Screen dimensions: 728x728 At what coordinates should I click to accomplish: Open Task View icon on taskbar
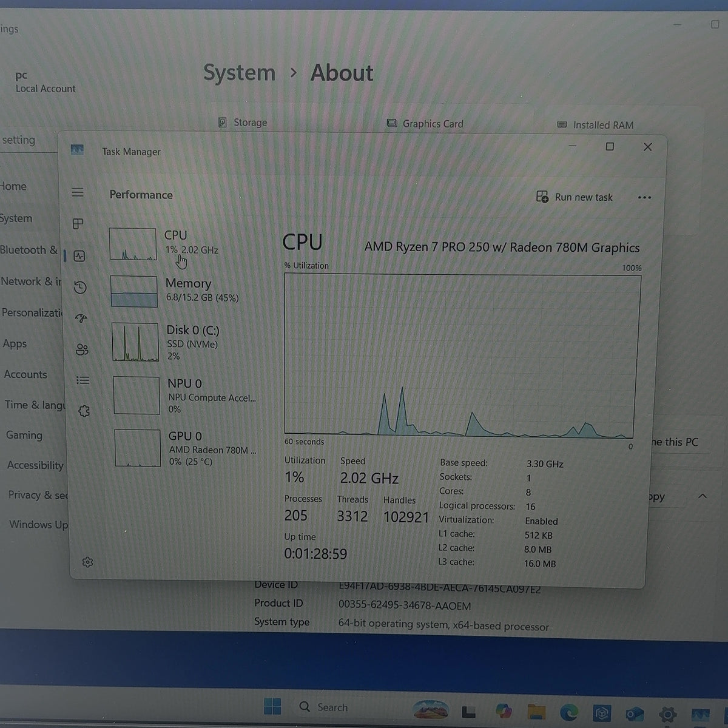(x=468, y=711)
